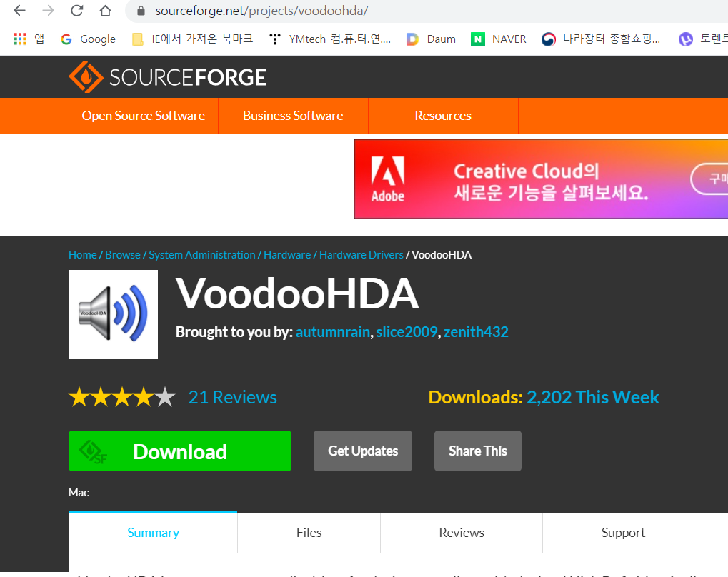
Task: Go back with the browser back arrow
Action: [19, 11]
